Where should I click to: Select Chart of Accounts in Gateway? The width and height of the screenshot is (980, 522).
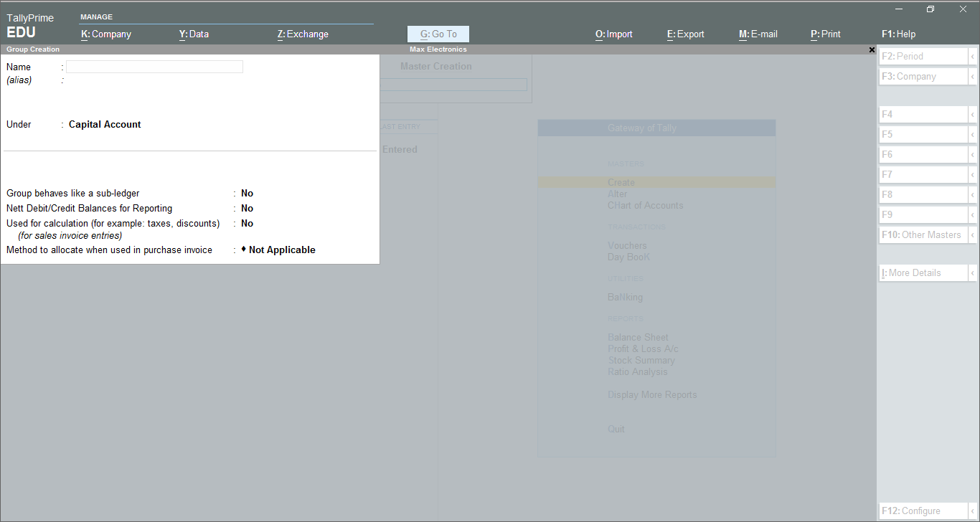pos(646,205)
